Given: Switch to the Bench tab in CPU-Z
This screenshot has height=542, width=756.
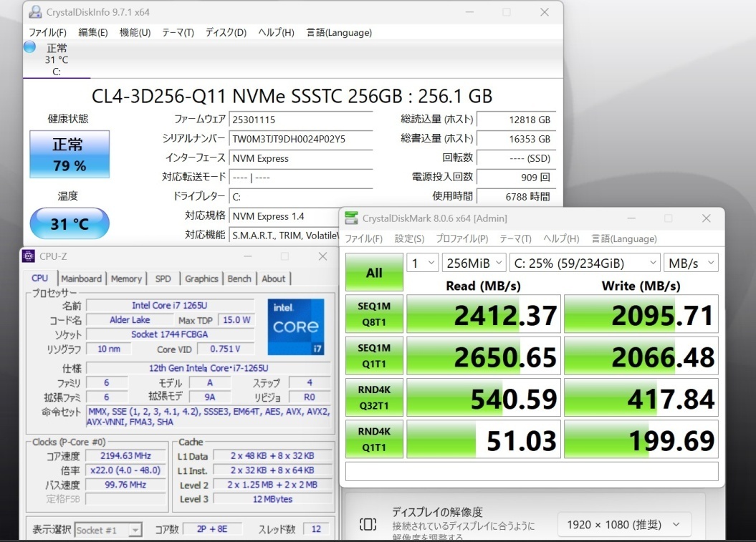Looking at the screenshot, I should [x=239, y=279].
